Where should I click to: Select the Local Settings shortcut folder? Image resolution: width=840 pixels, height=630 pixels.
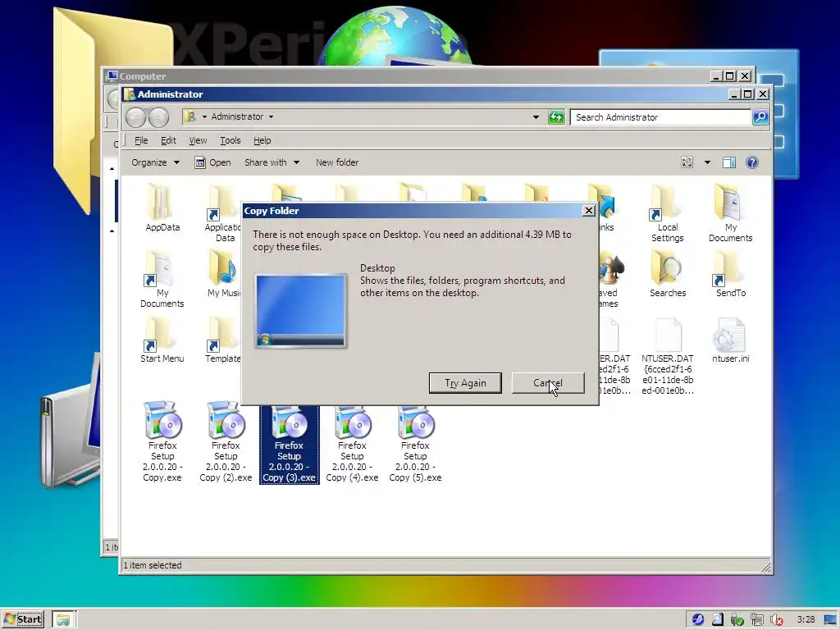tap(667, 213)
